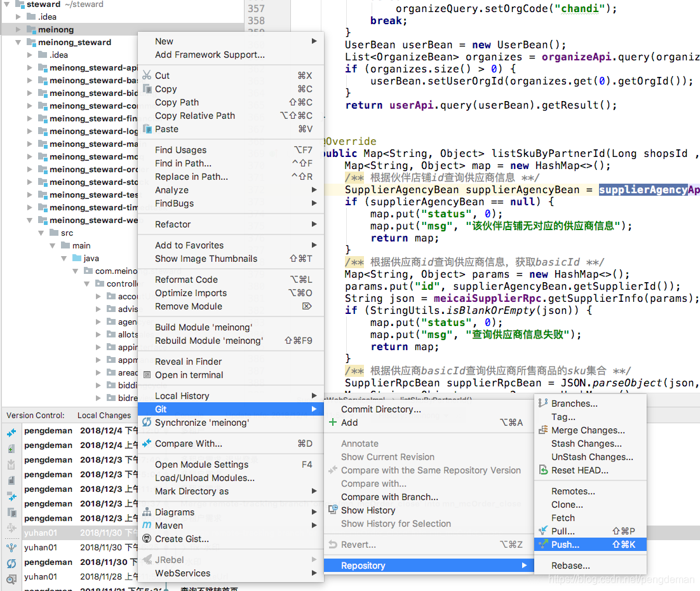Expand the meinong module in project tree

click(18, 30)
